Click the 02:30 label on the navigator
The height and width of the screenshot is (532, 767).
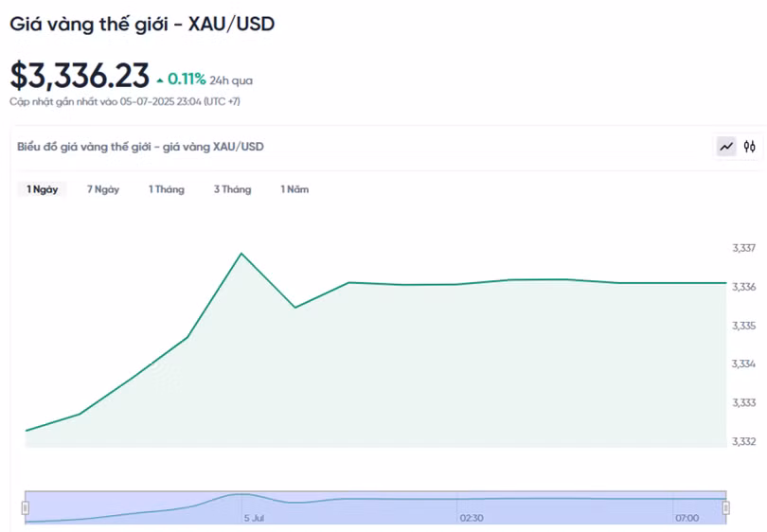(472, 518)
